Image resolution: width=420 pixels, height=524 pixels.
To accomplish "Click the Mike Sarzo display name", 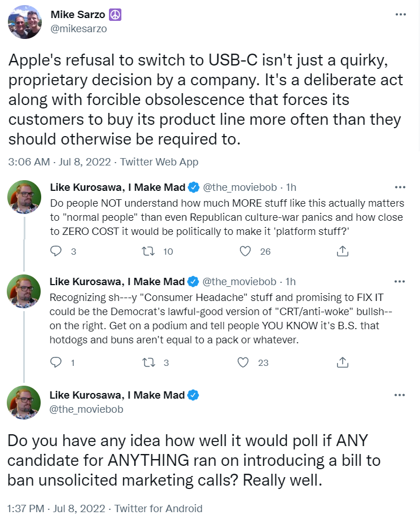I will (78, 15).
